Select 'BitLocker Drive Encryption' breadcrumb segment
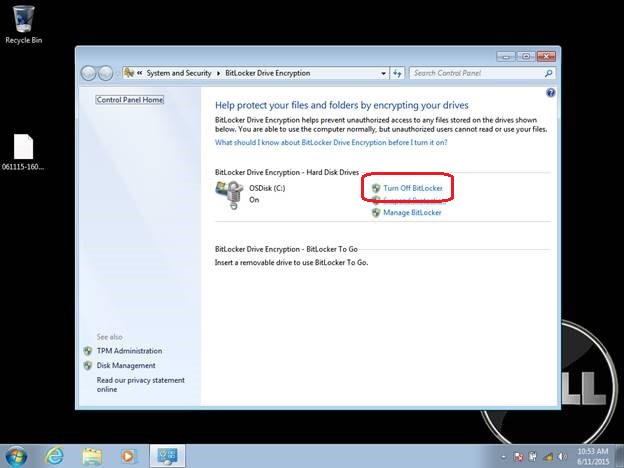This screenshot has width=624, height=468. [x=267, y=73]
